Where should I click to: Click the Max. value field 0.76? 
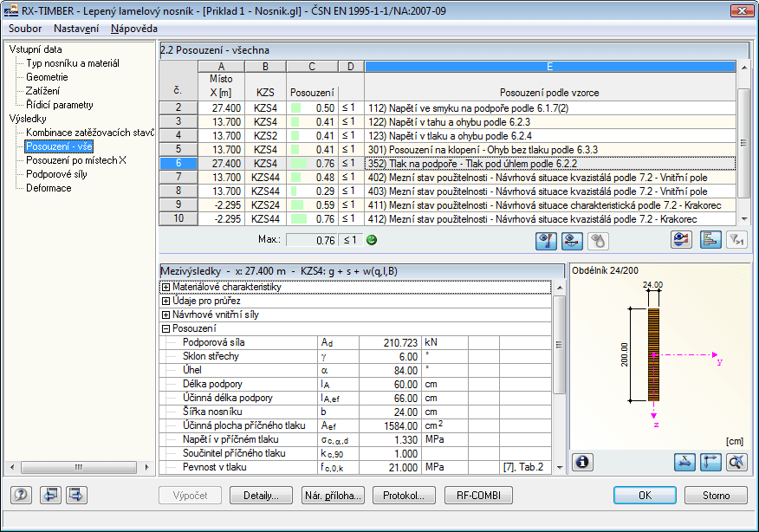point(312,240)
